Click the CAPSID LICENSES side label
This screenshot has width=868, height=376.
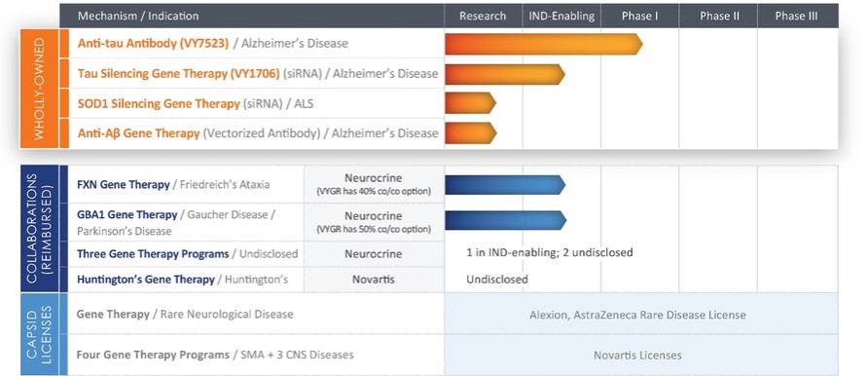39,334
